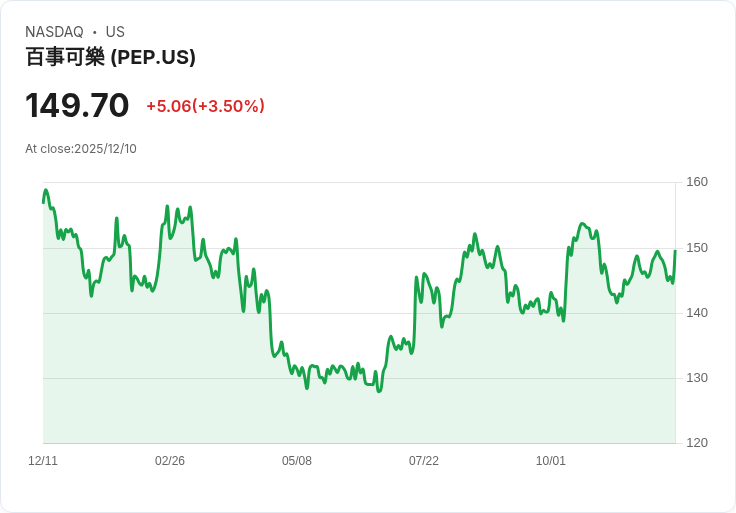Click the NASDAQ exchange label
The width and height of the screenshot is (736, 513).
pyautogui.click(x=54, y=32)
